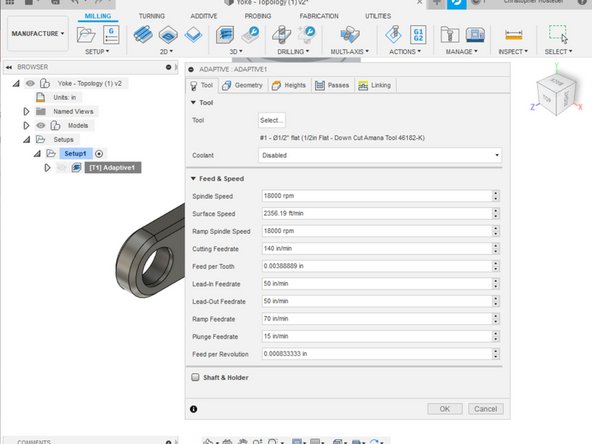This screenshot has width=592, height=444.
Task: Click the Lead-In Feedrate input field
Action: (377, 284)
